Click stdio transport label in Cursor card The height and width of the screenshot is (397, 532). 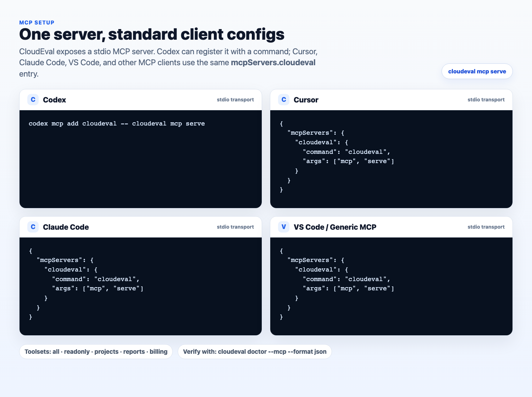point(486,100)
